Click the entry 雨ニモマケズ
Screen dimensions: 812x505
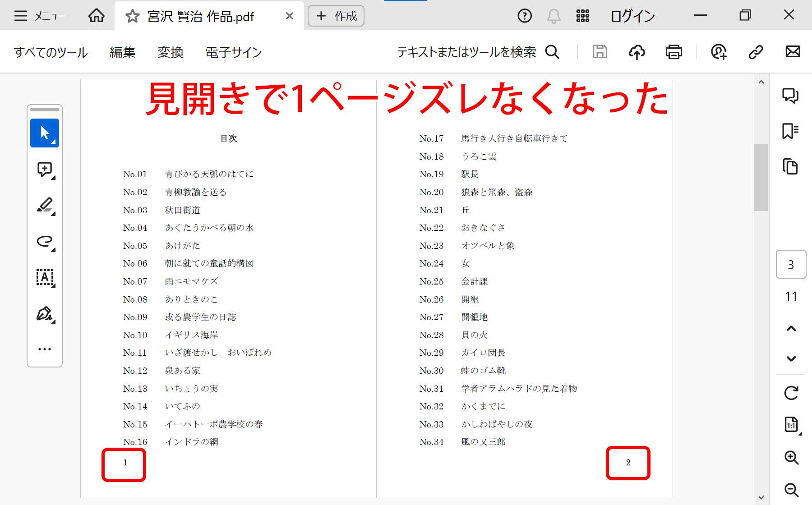click(x=191, y=281)
